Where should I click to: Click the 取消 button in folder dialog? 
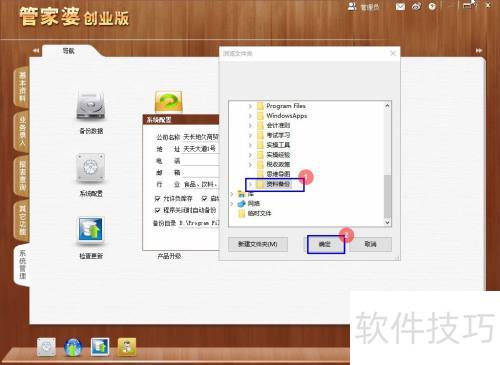point(370,244)
